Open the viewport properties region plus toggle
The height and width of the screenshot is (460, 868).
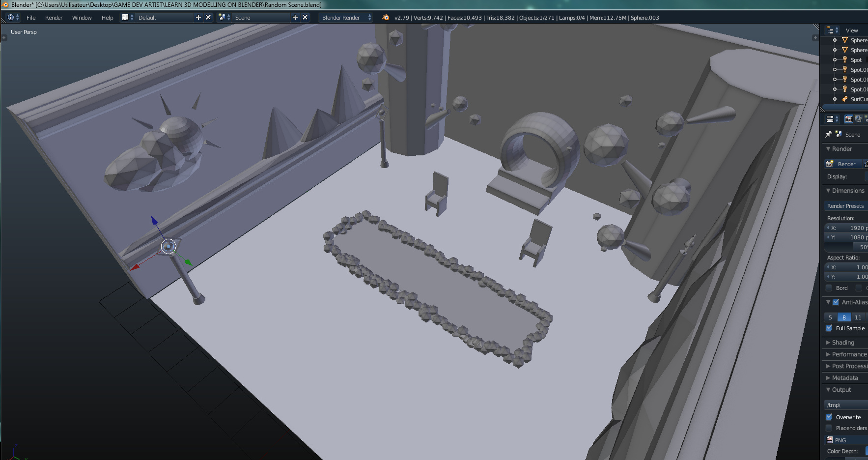815,38
